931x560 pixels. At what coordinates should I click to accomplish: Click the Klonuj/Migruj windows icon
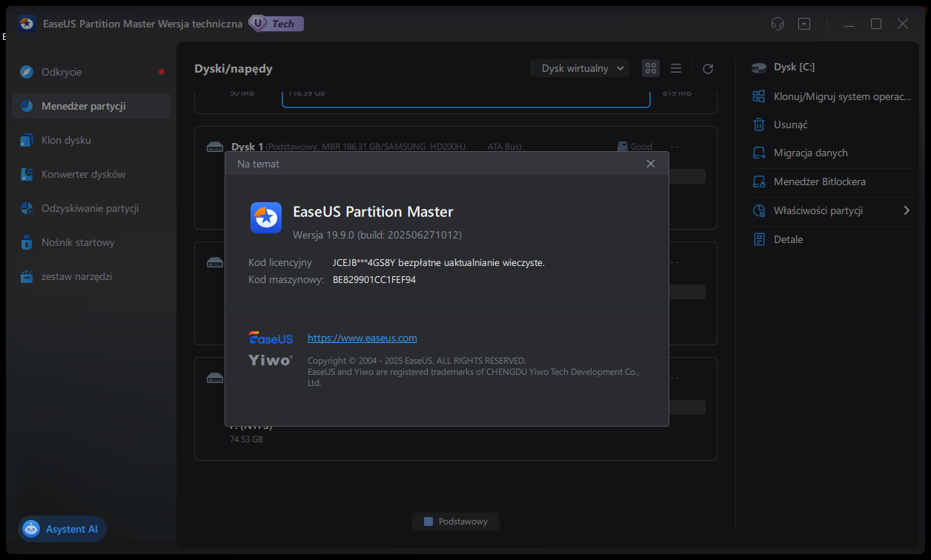coord(758,96)
